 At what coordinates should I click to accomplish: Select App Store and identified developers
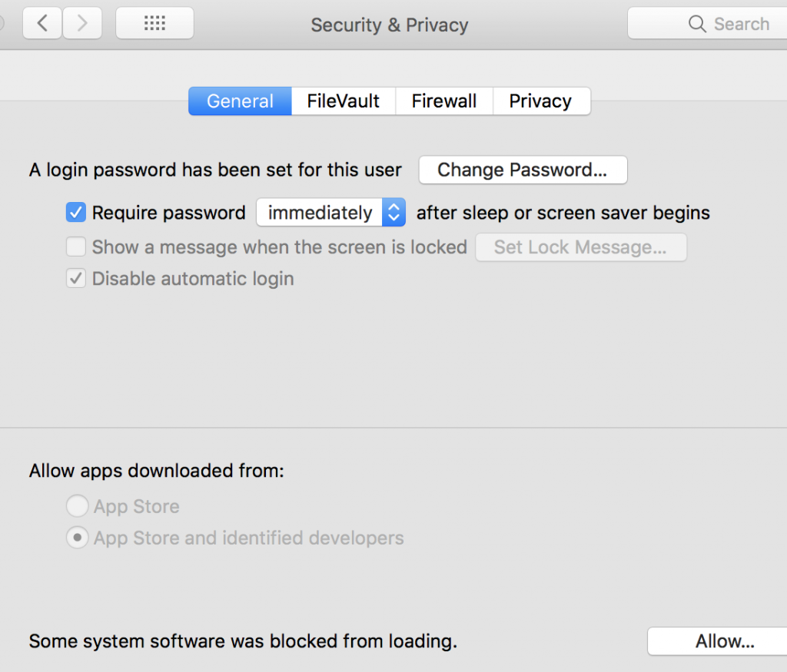coord(77,538)
